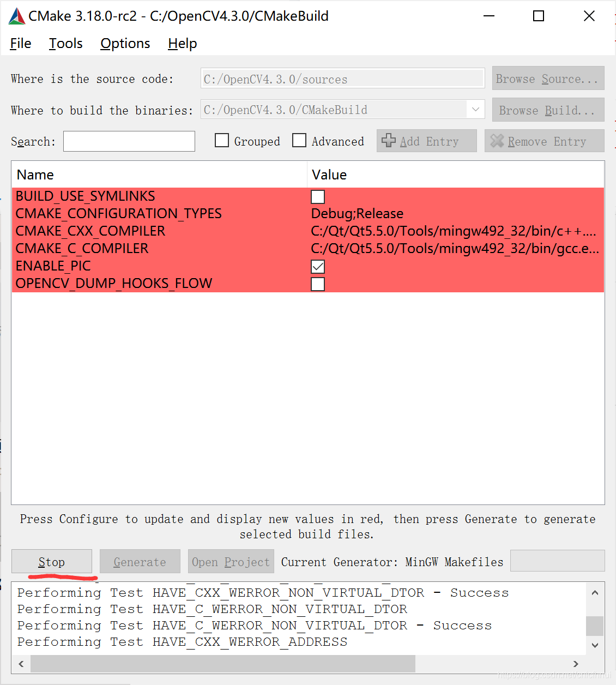Select the BUILD_USE_SYMLINKS row name
This screenshot has width=616, height=685.
(86, 196)
